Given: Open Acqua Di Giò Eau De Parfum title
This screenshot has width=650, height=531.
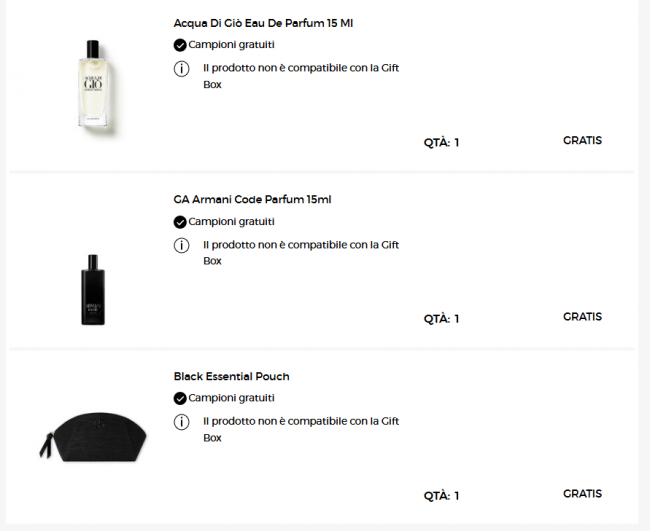Looking at the screenshot, I should [x=262, y=23].
